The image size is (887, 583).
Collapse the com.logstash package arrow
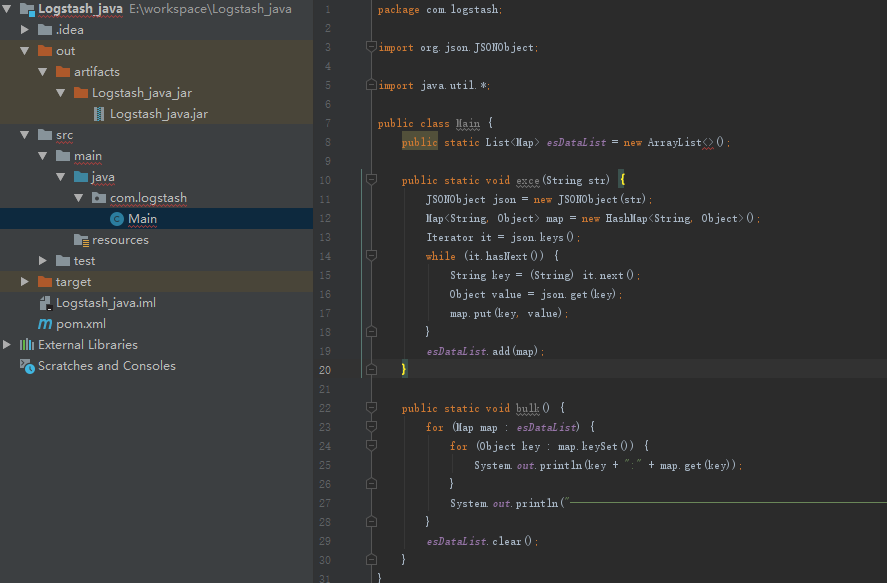coord(79,198)
